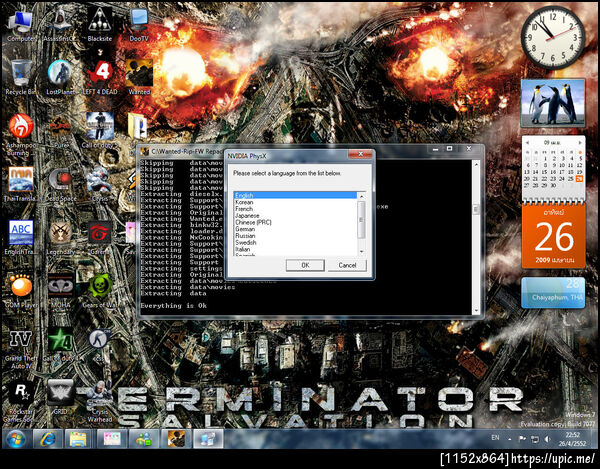Viewport: 600px width, 469px height.
Task: Click language list scrollbar up arrow
Action: click(x=361, y=196)
